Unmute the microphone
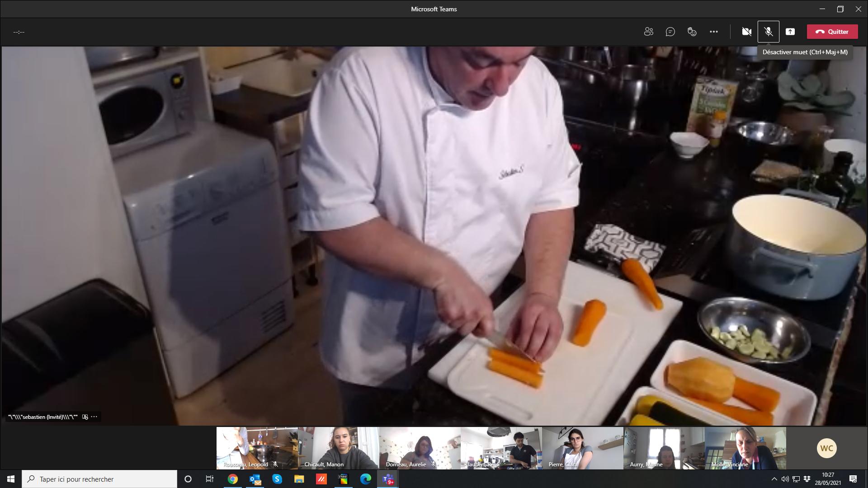The image size is (868, 488). (x=769, y=32)
